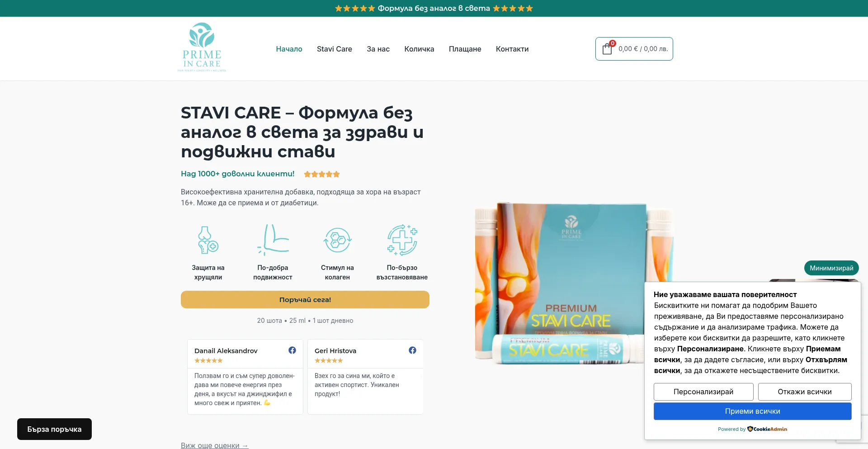Click the Минимизирай button

click(x=831, y=268)
